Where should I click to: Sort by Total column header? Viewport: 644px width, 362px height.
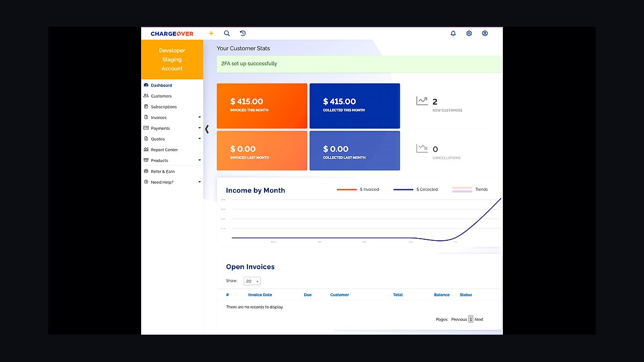[x=398, y=295]
